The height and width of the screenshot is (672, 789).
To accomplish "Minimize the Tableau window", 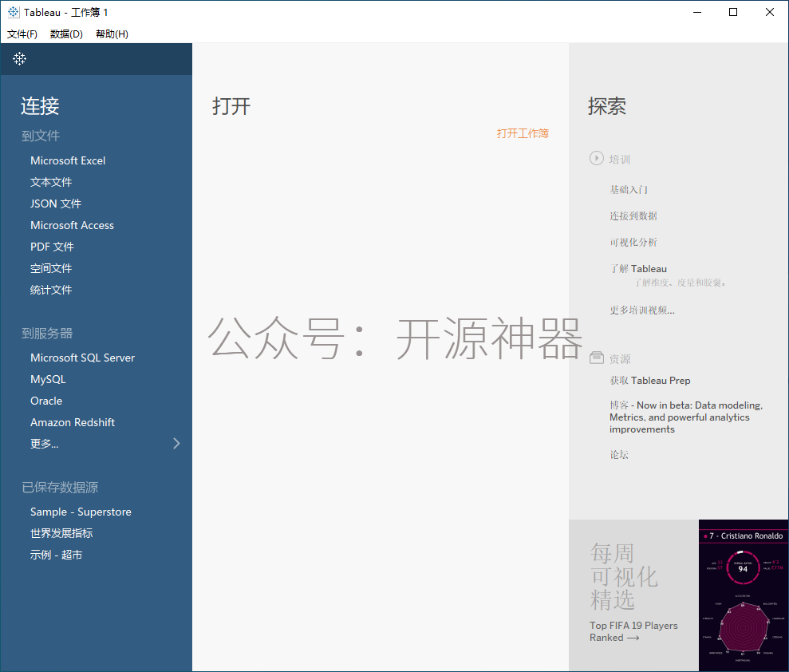I will [697, 12].
